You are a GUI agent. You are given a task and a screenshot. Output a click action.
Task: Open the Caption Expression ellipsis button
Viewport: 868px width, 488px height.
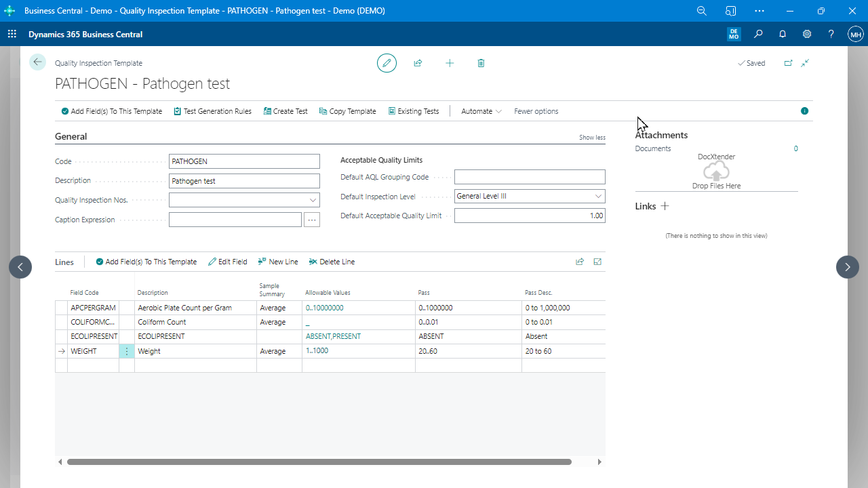click(x=312, y=220)
